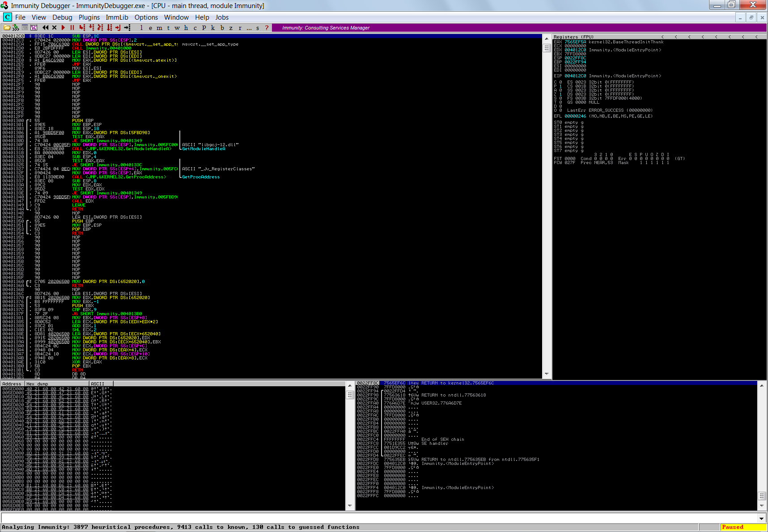The width and height of the screenshot is (768, 532).
Task: Click the Trace over icon
Action: 109,28
